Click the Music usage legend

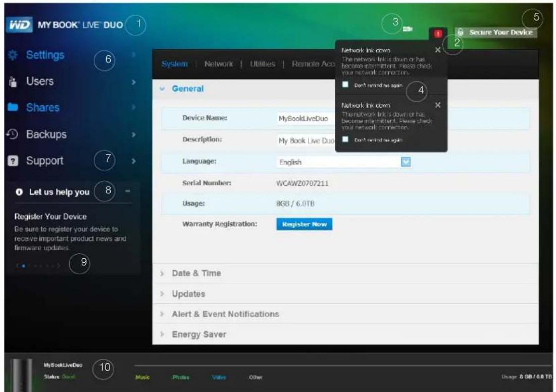142,377
